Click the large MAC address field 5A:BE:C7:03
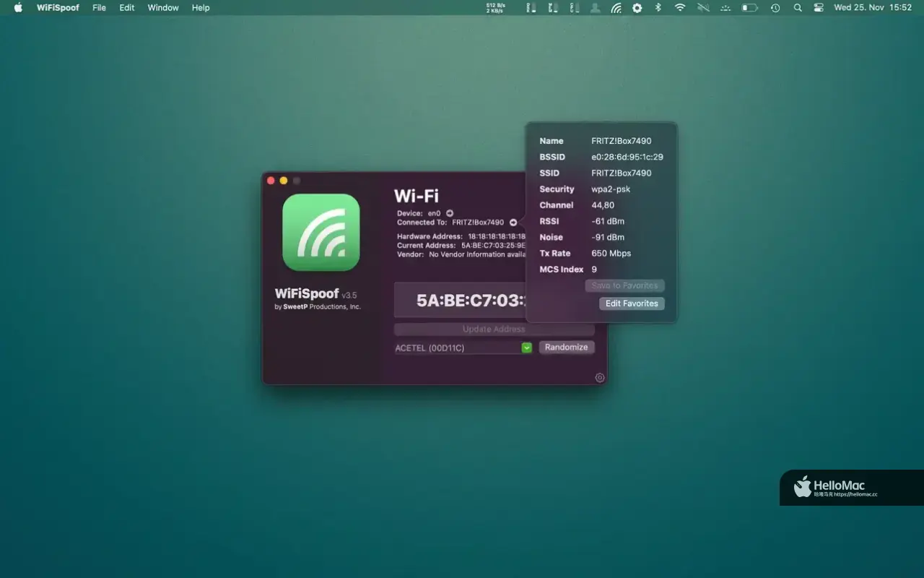The height and width of the screenshot is (578, 924). click(x=460, y=301)
